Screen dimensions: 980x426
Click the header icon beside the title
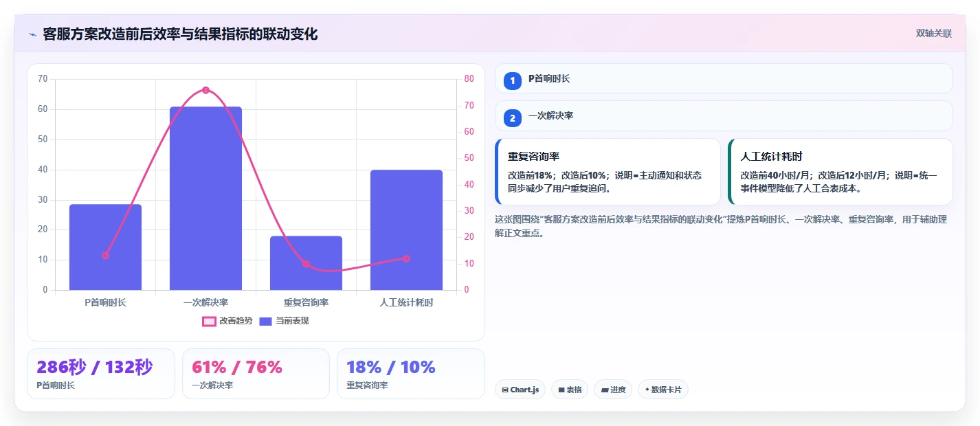(32, 34)
